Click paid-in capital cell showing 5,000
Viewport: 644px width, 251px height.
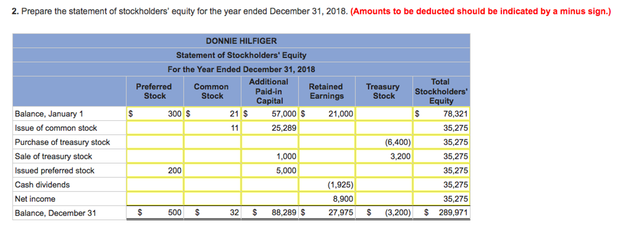click(x=270, y=170)
